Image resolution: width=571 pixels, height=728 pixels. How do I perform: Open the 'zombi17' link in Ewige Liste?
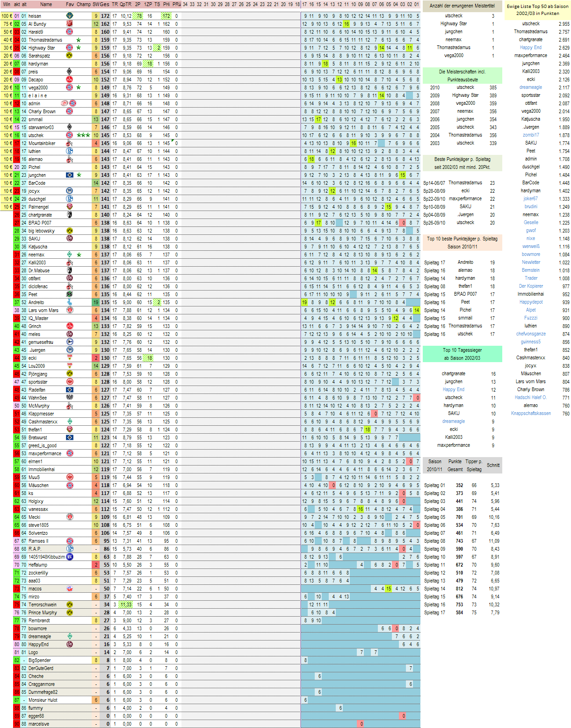530,135
